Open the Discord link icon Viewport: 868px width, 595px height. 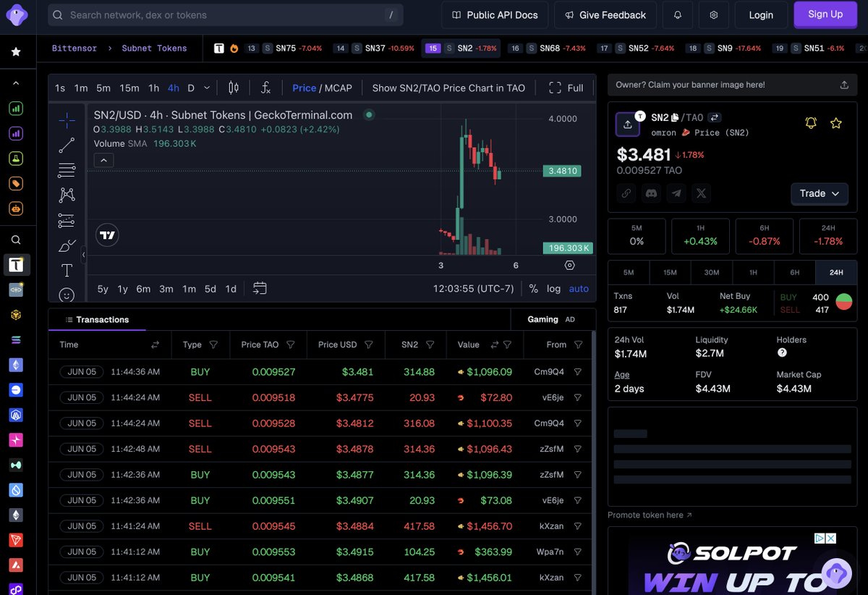[651, 193]
